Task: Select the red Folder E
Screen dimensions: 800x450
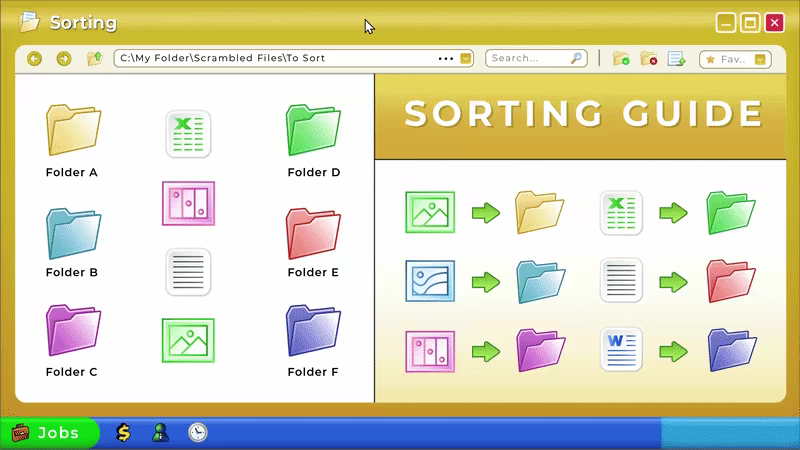Action: pyautogui.click(x=313, y=233)
